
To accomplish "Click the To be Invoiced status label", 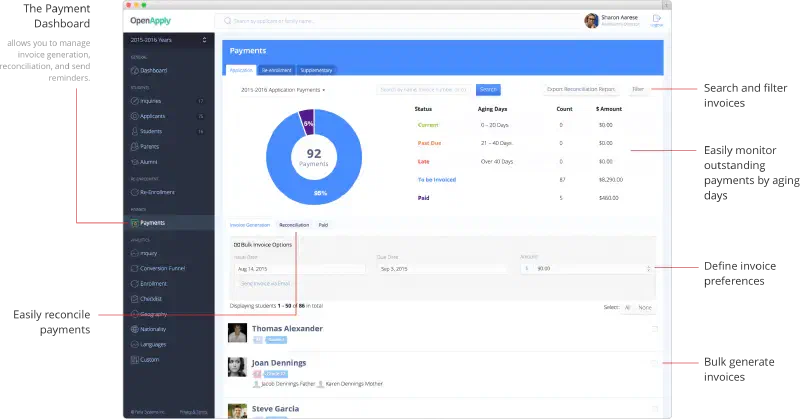I will click(x=437, y=180).
